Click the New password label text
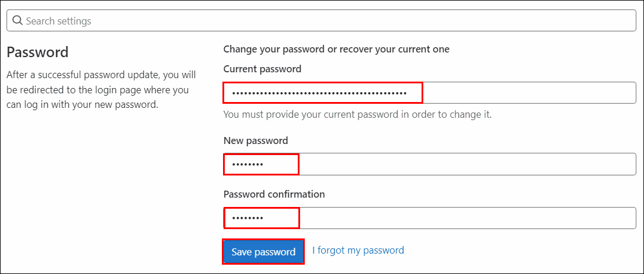644x274 pixels. 256,140
